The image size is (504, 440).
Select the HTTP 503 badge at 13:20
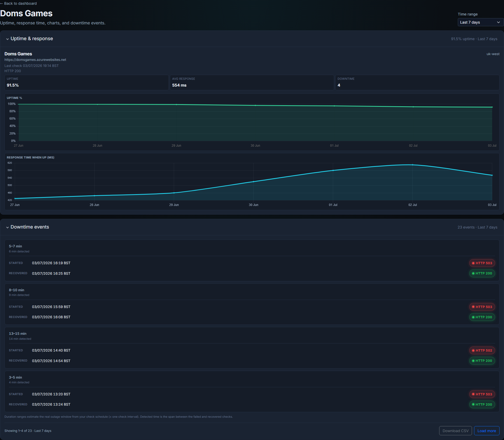point(482,394)
